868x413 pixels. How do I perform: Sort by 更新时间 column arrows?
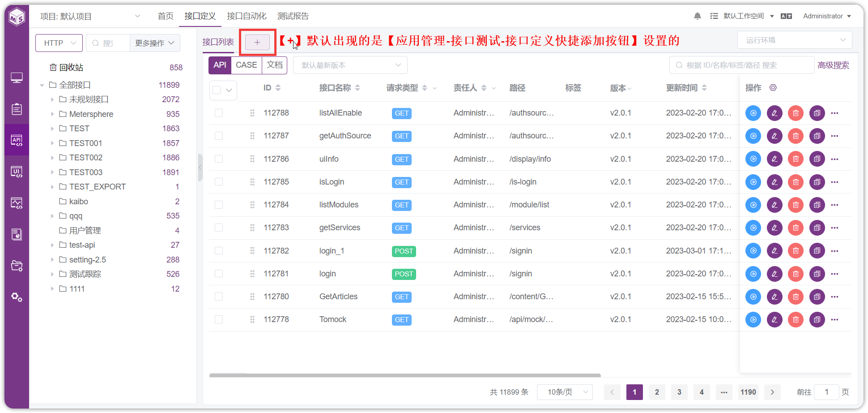tap(704, 88)
